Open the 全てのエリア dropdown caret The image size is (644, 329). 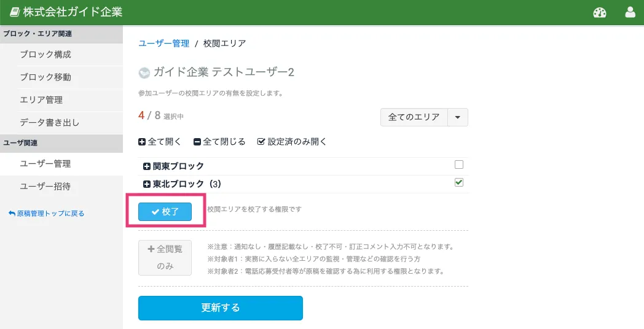coord(458,117)
